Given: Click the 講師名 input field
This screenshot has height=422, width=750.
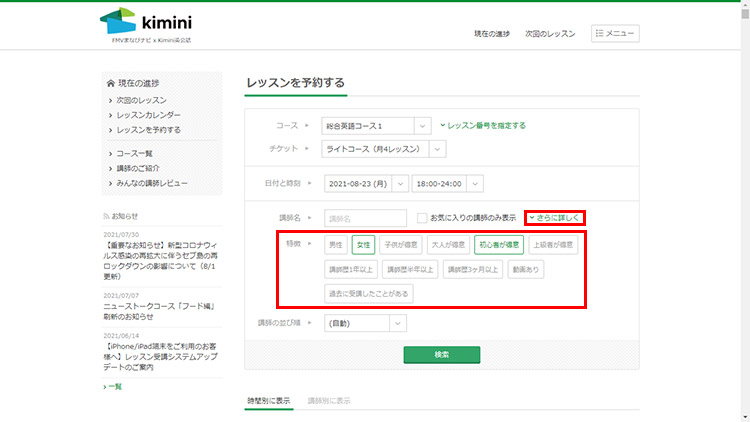Looking at the screenshot, I should (x=365, y=218).
